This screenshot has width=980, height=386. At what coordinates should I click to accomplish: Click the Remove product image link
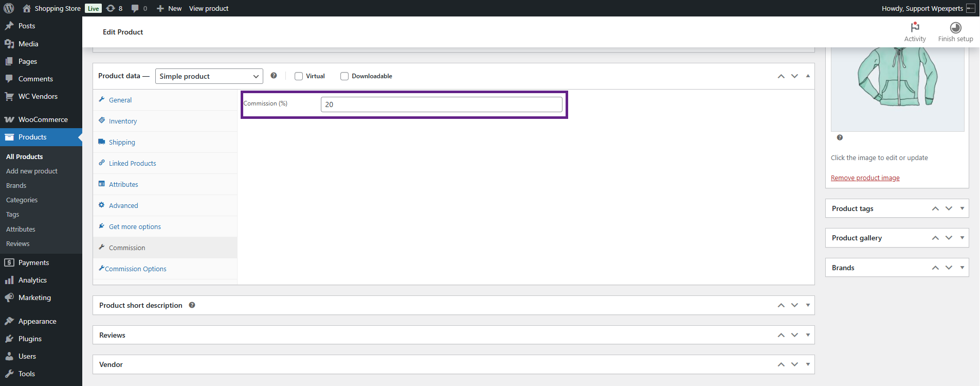coord(865,178)
